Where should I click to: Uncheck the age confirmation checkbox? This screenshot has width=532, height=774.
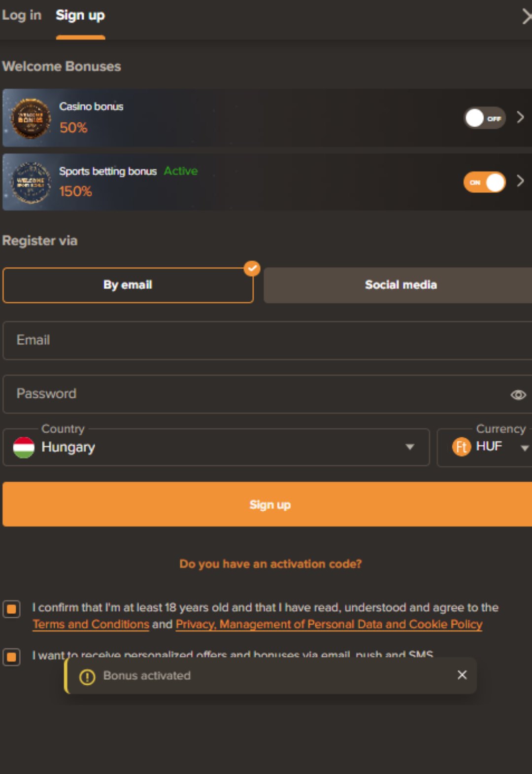(11, 609)
